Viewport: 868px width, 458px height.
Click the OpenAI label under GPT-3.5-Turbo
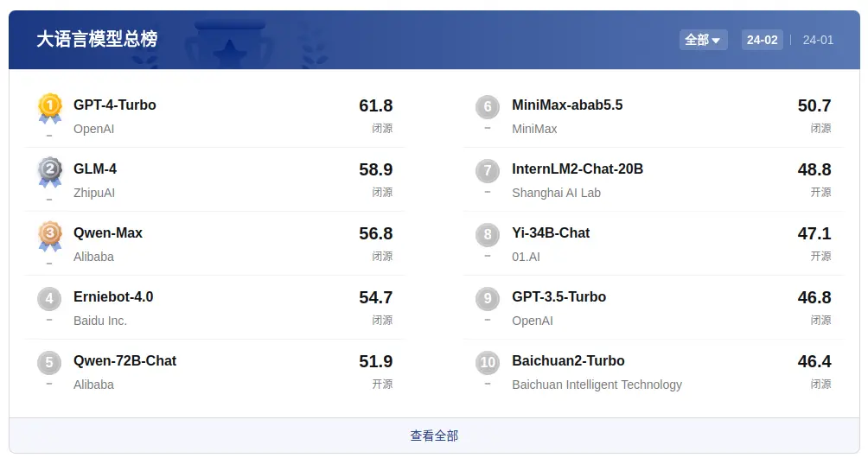(x=532, y=321)
